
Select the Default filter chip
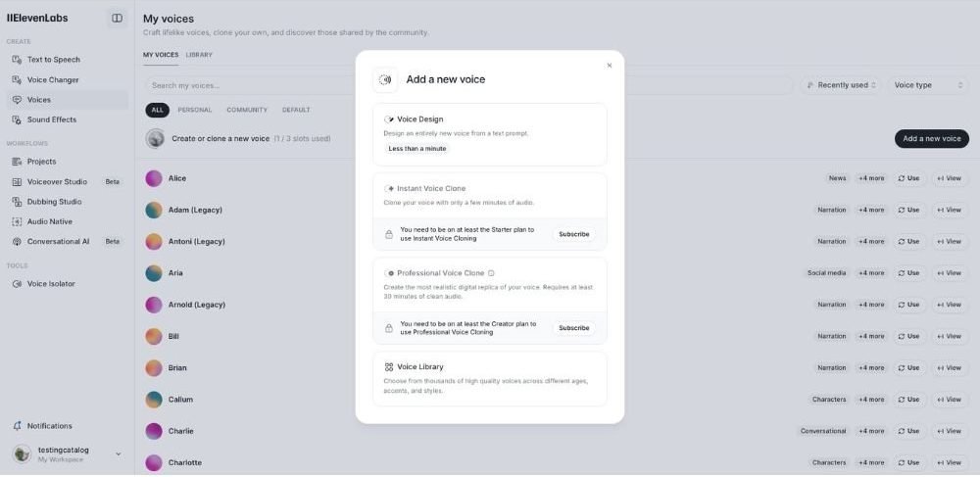(296, 110)
